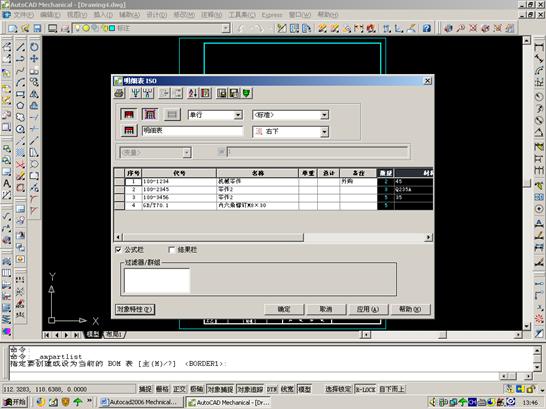Image resolution: width=546 pixels, height=409 pixels.
Task: Open the 文件 menu
Action: pos(23,15)
